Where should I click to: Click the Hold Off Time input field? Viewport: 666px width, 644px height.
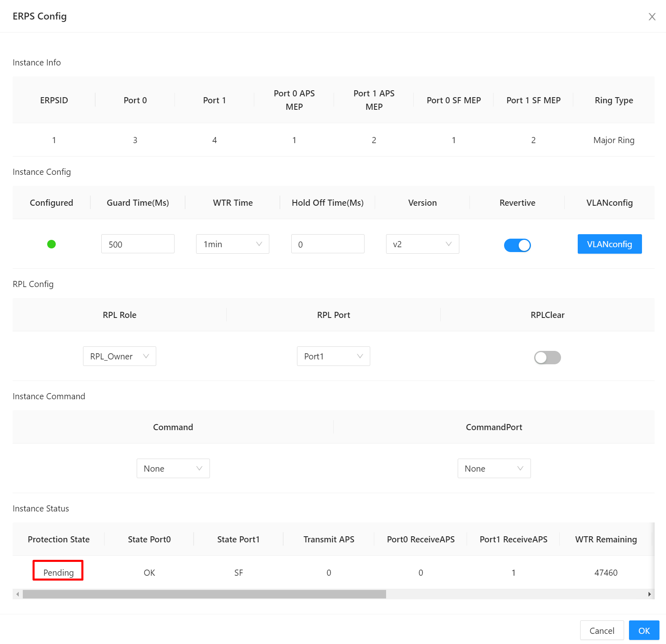[x=328, y=244]
